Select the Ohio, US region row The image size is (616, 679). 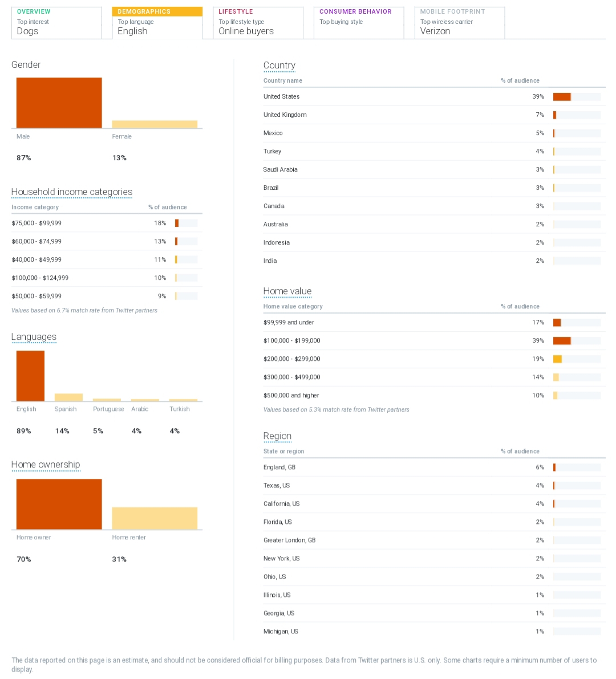tap(434, 577)
